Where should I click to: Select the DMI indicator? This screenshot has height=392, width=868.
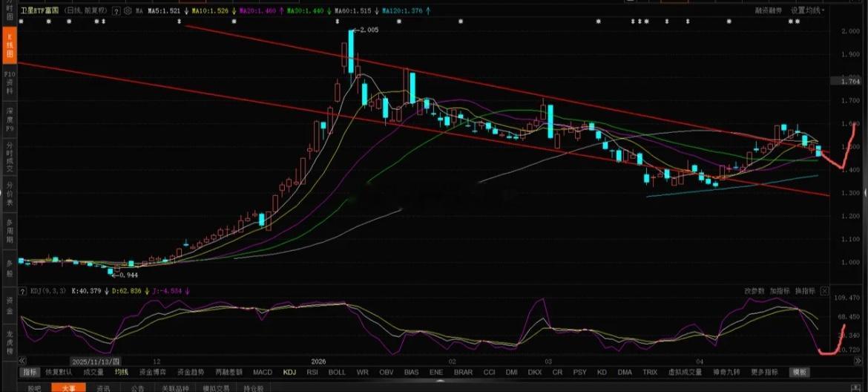[x=511, y=372]
